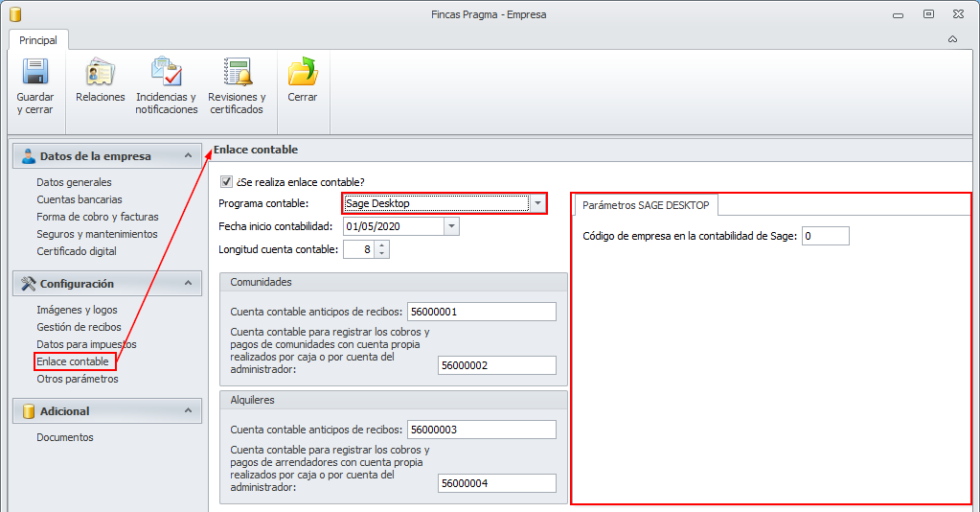
Task: Click the person icon of Datos de la empresa
Action: point(28,156)
